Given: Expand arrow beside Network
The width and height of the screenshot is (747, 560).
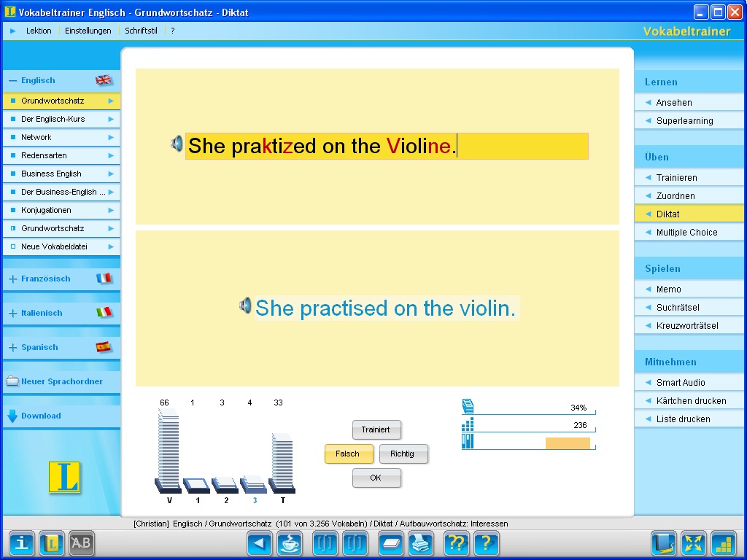Looking at the screenshot, I should click(x=111, y=137).
